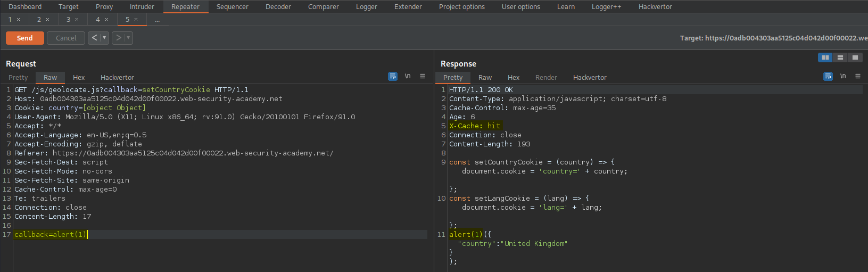Switch Response view to Pretty

(453, 77)
